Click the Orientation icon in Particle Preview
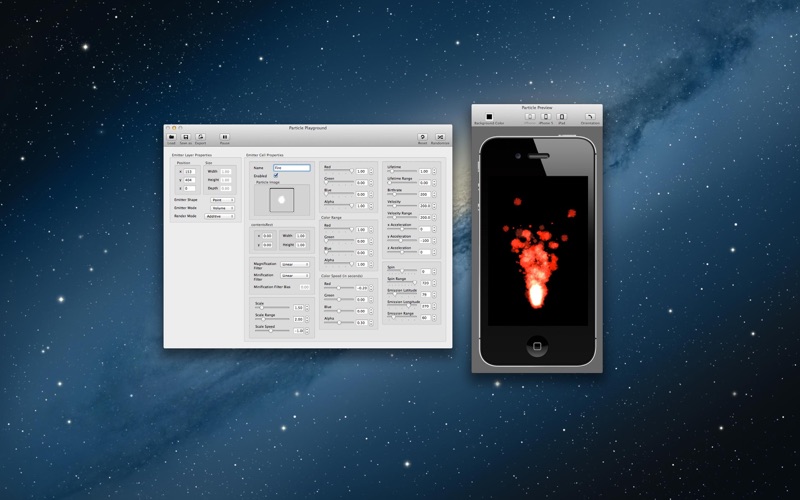The image size is (800, 500). click(x=590, y=117)
